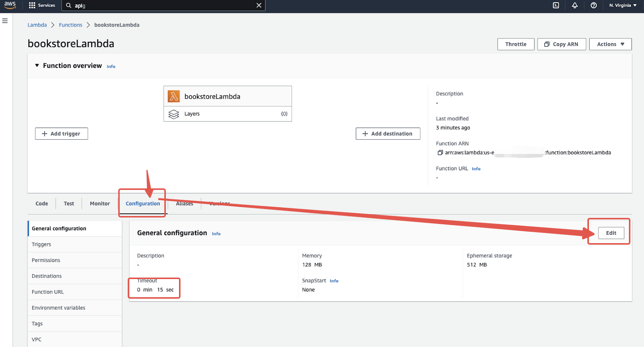Click the search field containing aplg
644x347 pixels.
(x=163, y=6)
